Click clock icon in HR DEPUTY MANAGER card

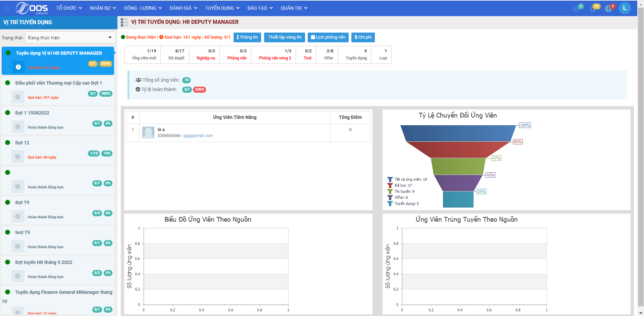[18, 67]
